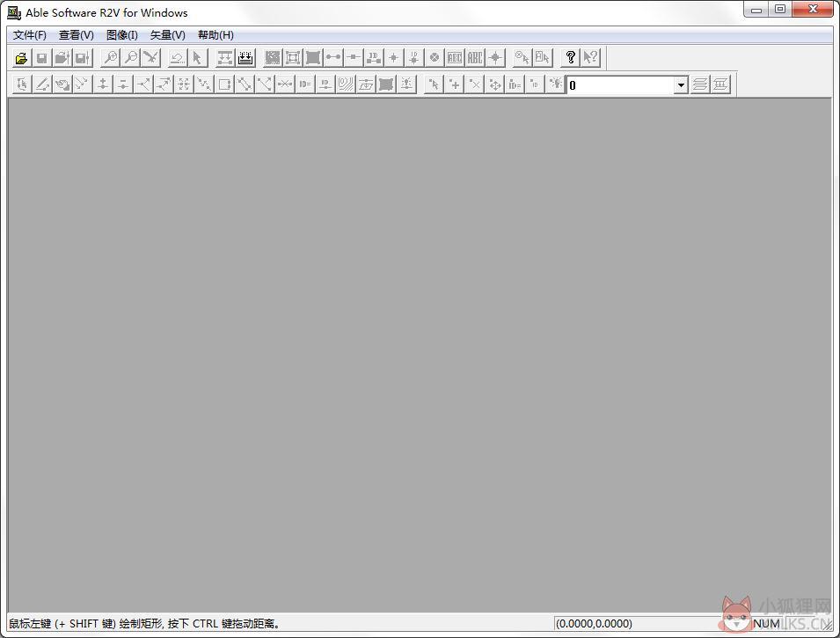Image resolution: width=840 pixels, height=638 pixels.
Task: Click the four-way move arrows point icon
Action: (495, 84)
